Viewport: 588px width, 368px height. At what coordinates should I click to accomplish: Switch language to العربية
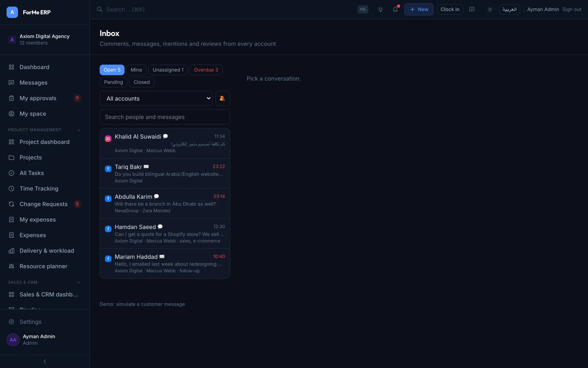(x=509, y=10)
